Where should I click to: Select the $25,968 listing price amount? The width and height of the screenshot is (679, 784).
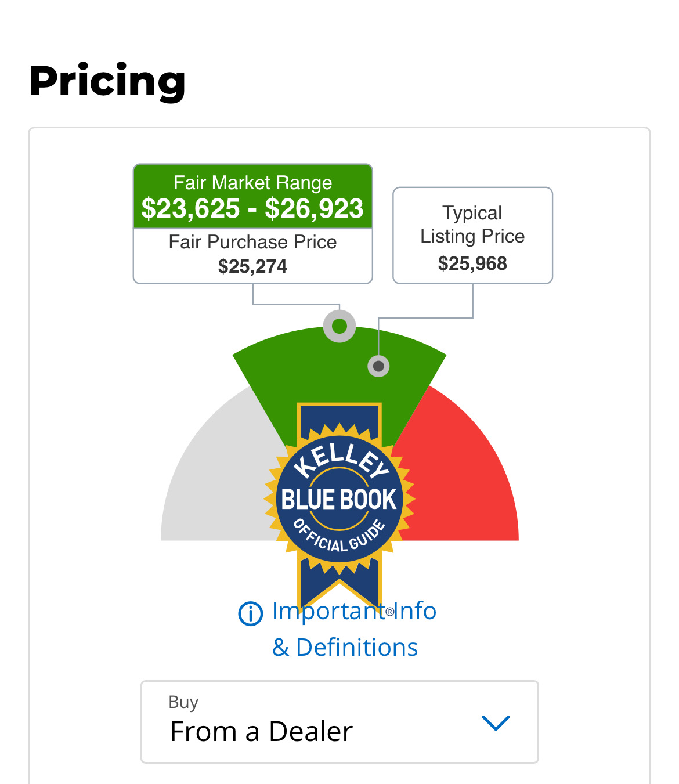point(472,263)
